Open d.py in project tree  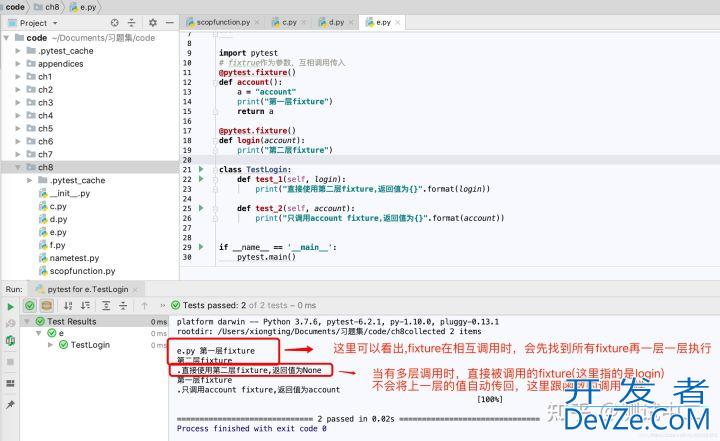click(x=58, y=219)
